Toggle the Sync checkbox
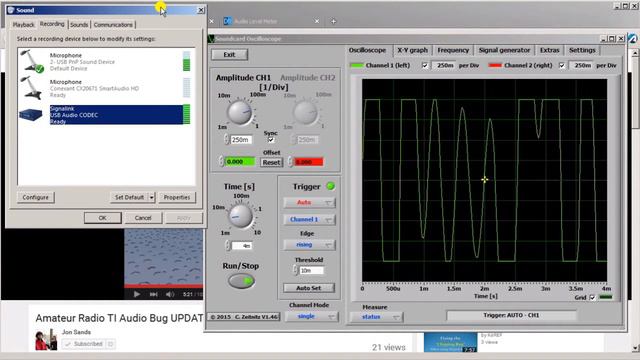Viewport: 640px width, 360px height. (x=271, y=140)
